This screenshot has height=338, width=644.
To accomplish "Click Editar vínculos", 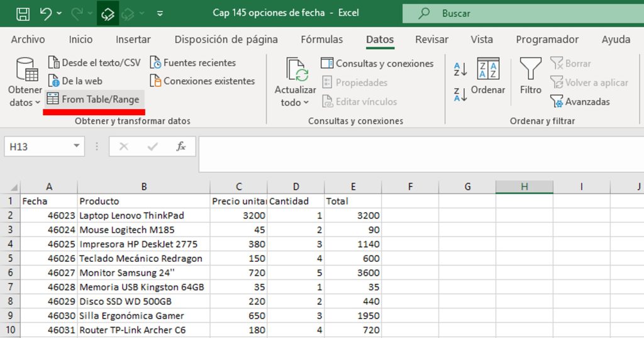I will click(359, 101).
